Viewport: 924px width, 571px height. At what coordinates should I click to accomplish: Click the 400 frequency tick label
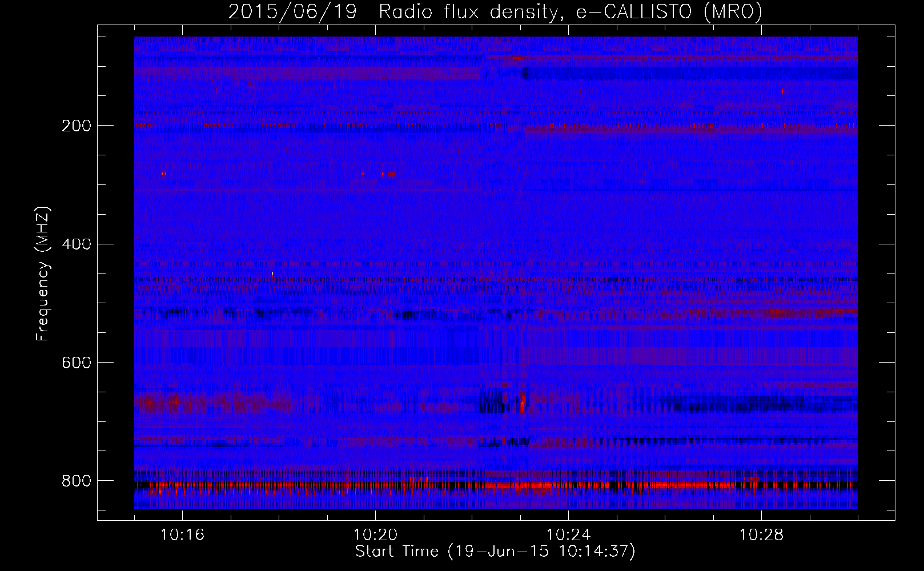77,244
